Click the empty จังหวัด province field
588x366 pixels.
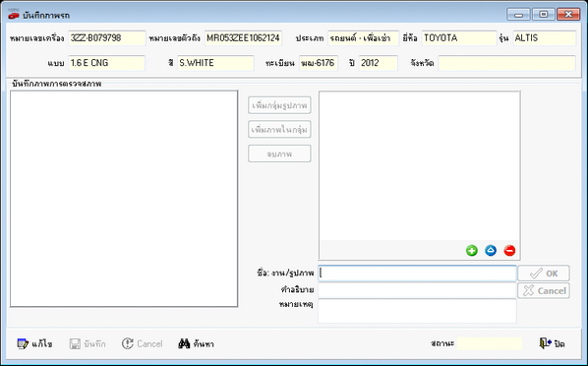click(x=506, y=63)
